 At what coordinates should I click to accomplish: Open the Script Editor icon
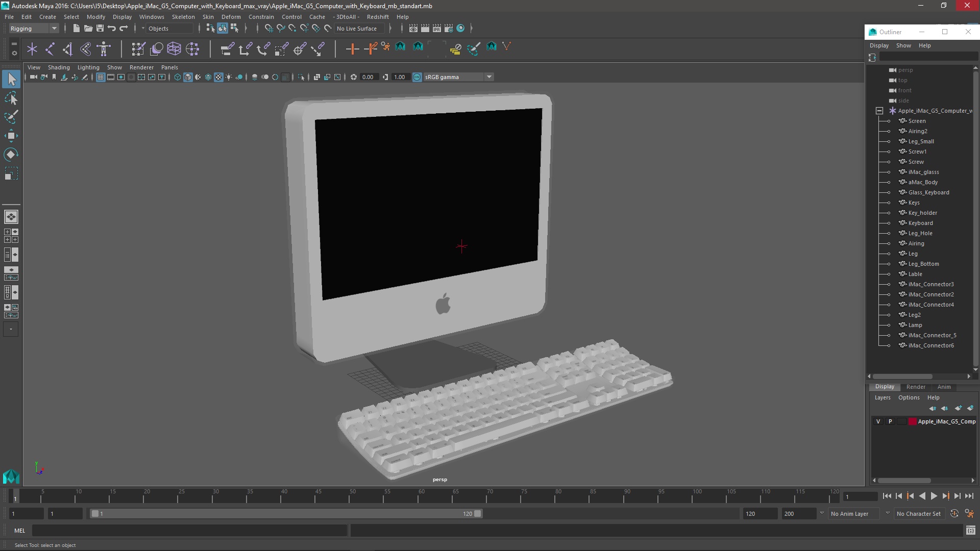pyautogui.click(x=970, y=531)
